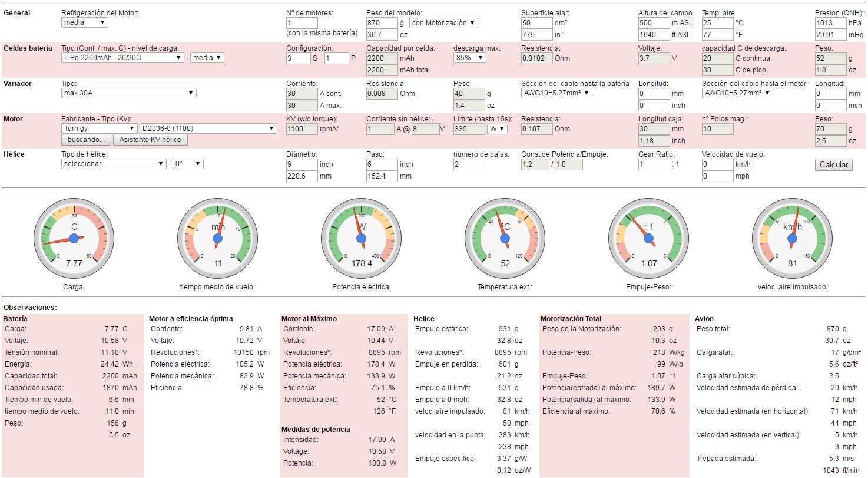Open the descarga max. 85% dropdown

pyautogui.click(x=470, y=58)
